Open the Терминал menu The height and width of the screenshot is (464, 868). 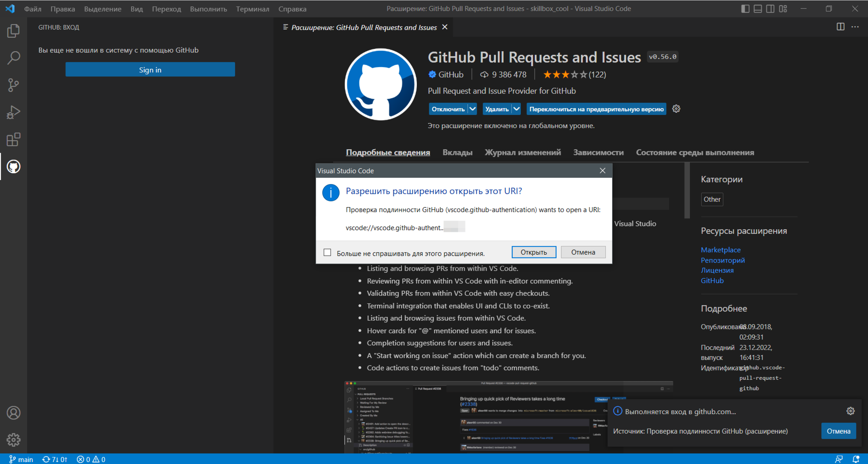click(253, 9)
